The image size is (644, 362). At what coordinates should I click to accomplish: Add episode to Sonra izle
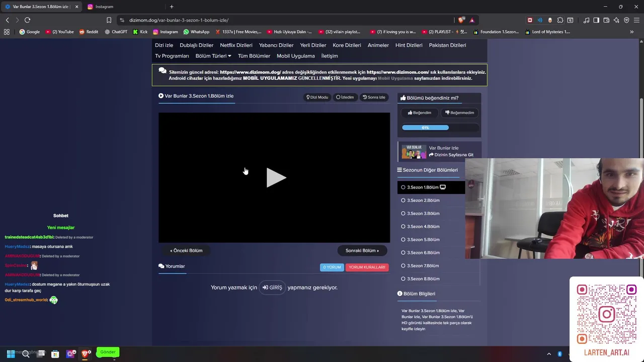[374, 97]
